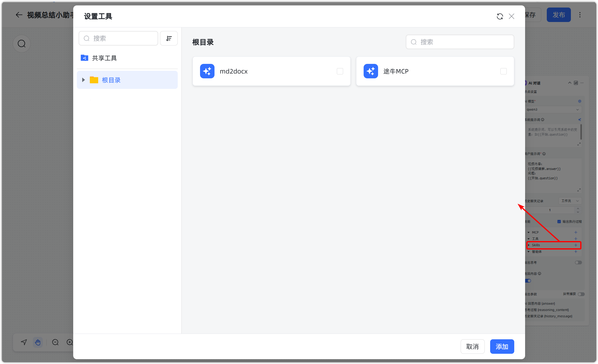Click the AI-generate sparkle icon for 系统提示词

579,120
